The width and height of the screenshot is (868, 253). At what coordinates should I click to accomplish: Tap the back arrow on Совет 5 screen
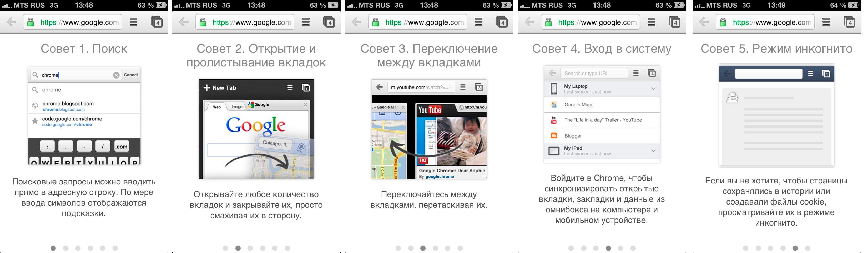point(704,22)
